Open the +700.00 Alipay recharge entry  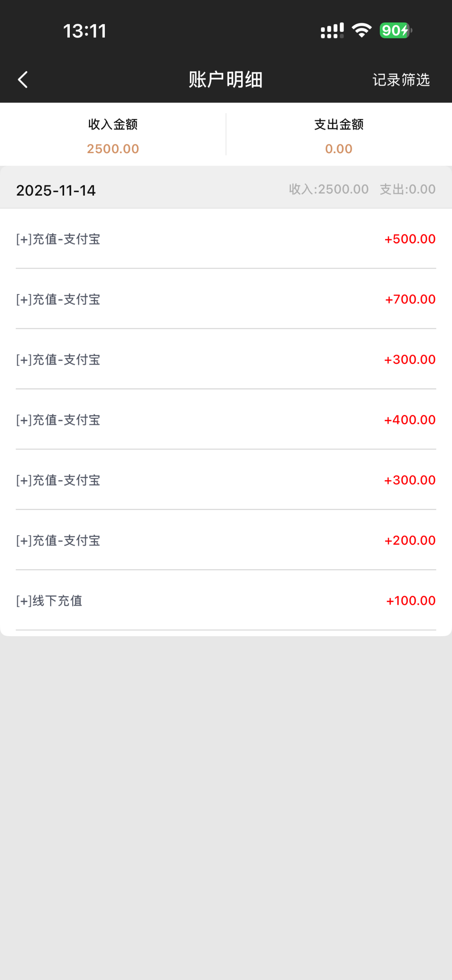pos(226,299)
